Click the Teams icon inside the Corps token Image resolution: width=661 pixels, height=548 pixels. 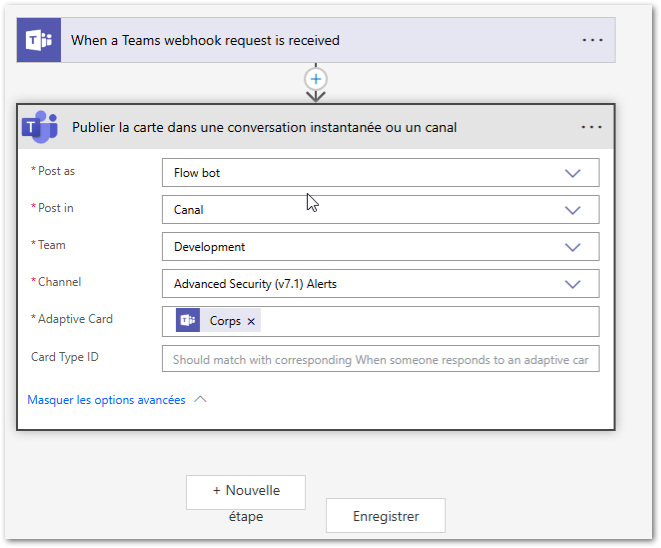(188, 321)
